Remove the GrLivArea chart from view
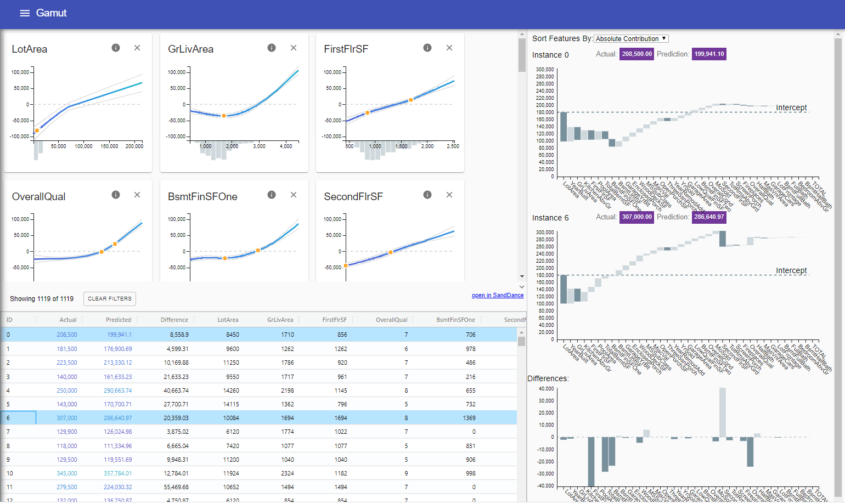 [294, 48]
